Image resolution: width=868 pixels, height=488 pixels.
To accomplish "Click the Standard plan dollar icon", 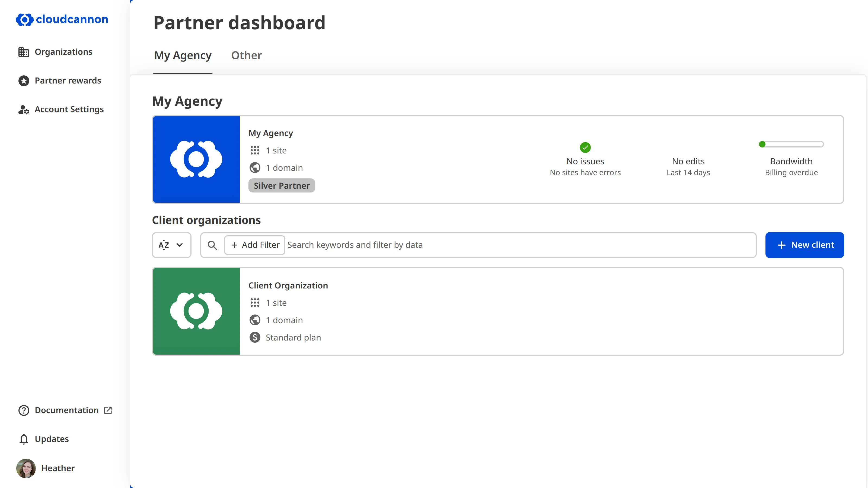I will [x=255, y=337].
